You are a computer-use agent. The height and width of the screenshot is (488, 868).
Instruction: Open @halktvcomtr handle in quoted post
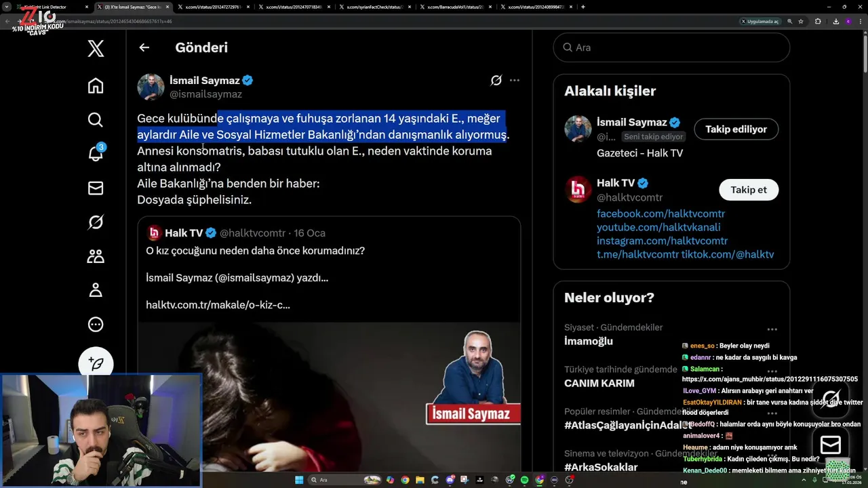coord(252,232)
